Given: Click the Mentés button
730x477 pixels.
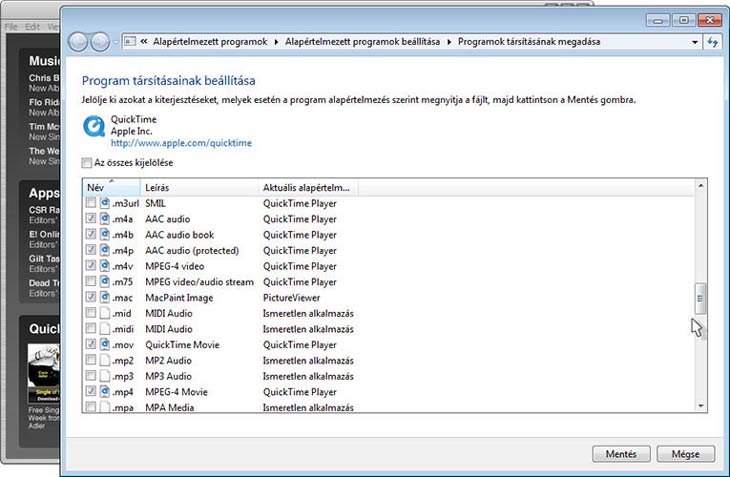Looking at the screenshot, I should 621,453.
